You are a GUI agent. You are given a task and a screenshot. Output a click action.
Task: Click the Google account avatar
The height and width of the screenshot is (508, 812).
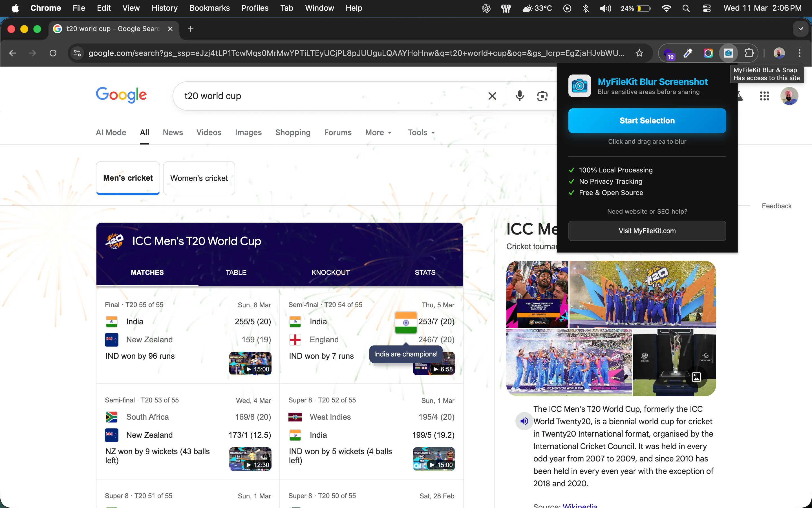coord(789,96)
